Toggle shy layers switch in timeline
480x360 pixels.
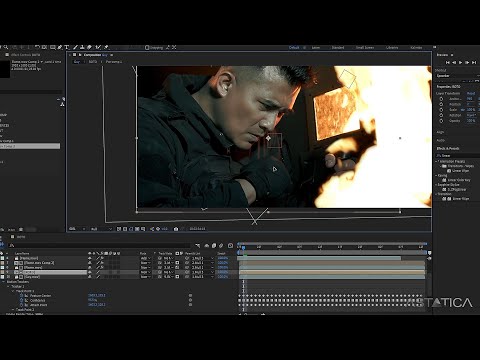[x=207, y=246]
